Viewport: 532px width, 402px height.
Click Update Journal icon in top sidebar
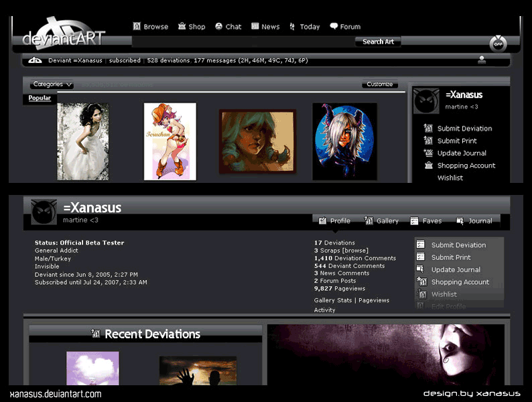pos(428,153)
